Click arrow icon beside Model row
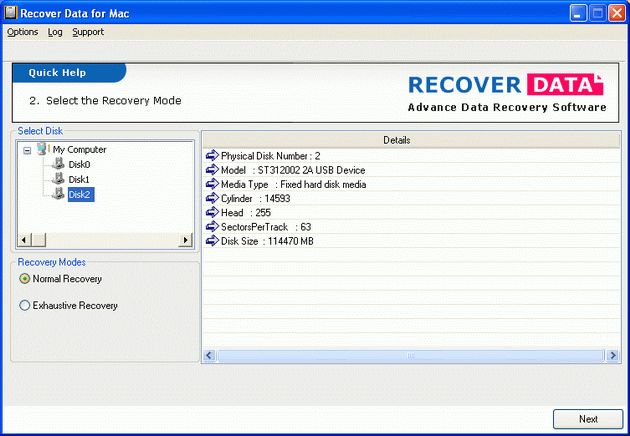Viewport: 630px width, 436px height. (212, 170)
